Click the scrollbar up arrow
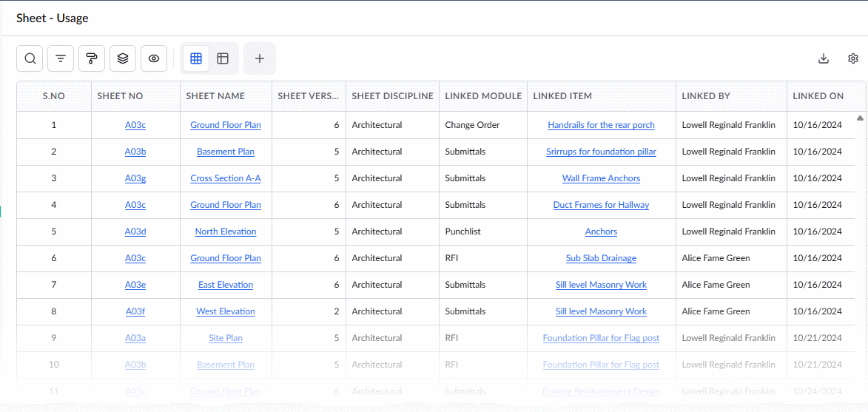868x412 pixels. tap(860, 118)
